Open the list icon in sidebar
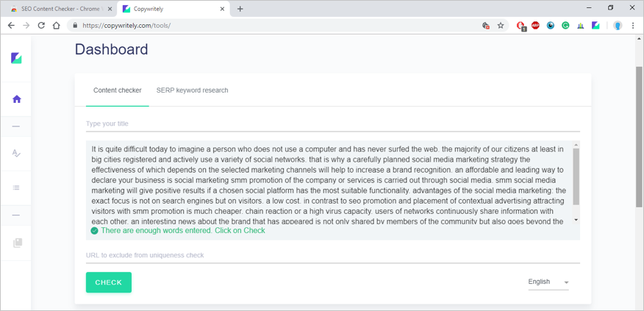This screenshot has width=644, height=311. pos(16,187)
